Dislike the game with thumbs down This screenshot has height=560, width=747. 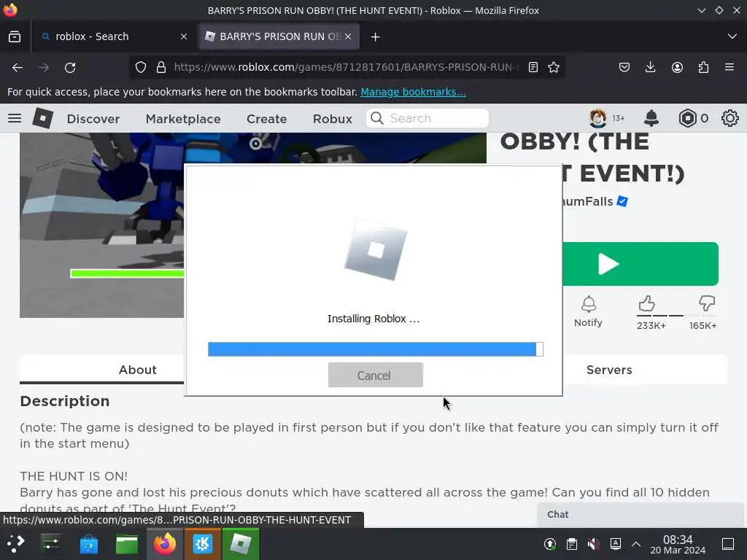(706, 303)
